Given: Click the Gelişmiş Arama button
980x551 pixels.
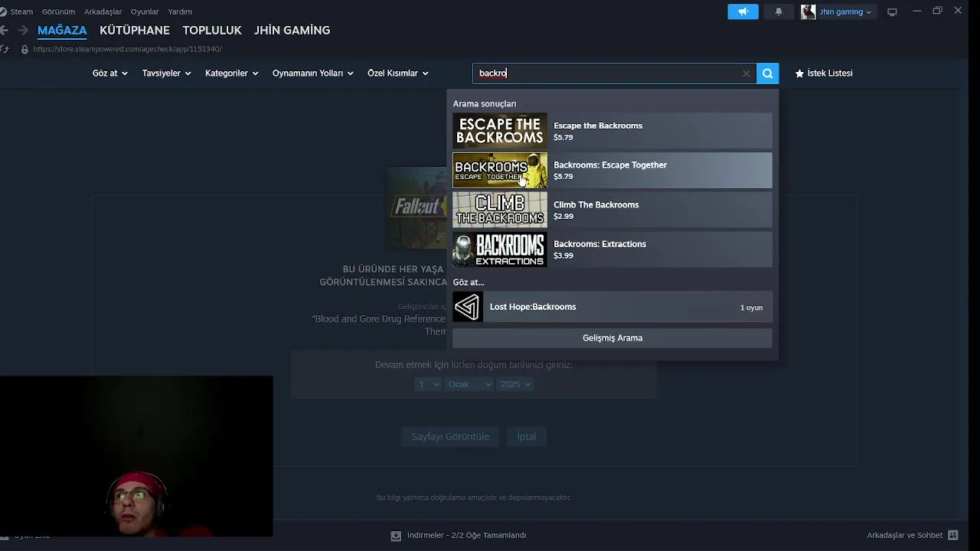Looking at the screenshot, I should [612, 338].
